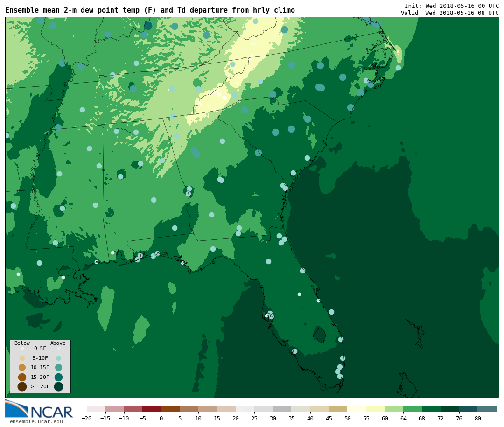
Task: Click the '5-10F' Above legend circle
Action: tap(58, 358)
